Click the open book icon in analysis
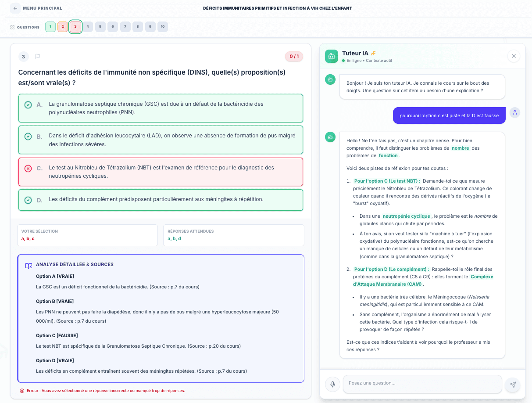This screenshot has height=403, width=532. (x=29, y=266)
